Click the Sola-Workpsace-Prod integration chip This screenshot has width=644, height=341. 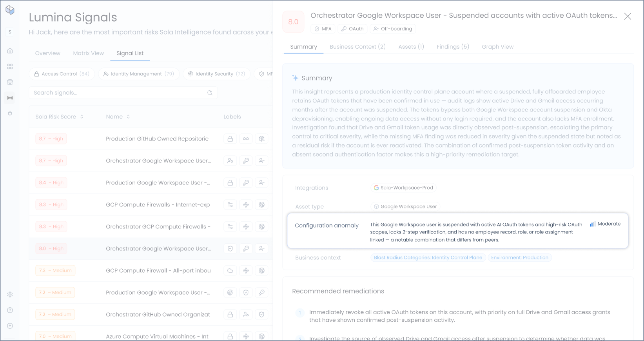click(x=403, y=188)
